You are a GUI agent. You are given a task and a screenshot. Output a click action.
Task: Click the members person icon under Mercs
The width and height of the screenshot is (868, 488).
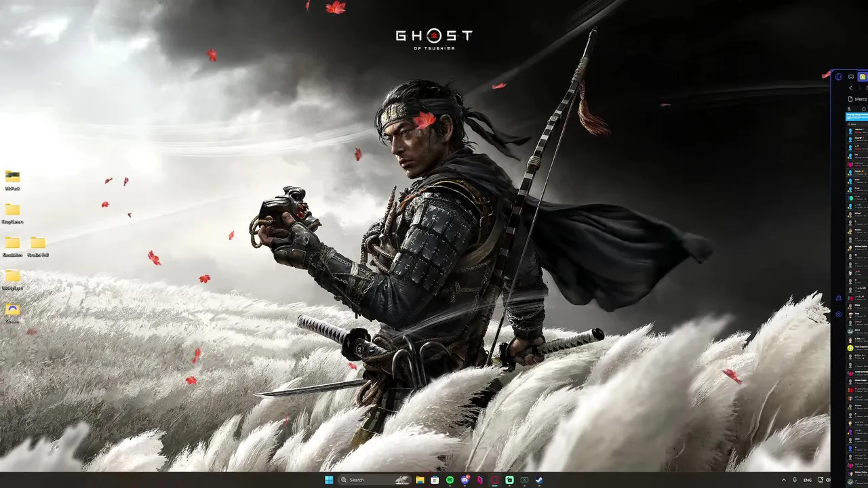[849, 109]
